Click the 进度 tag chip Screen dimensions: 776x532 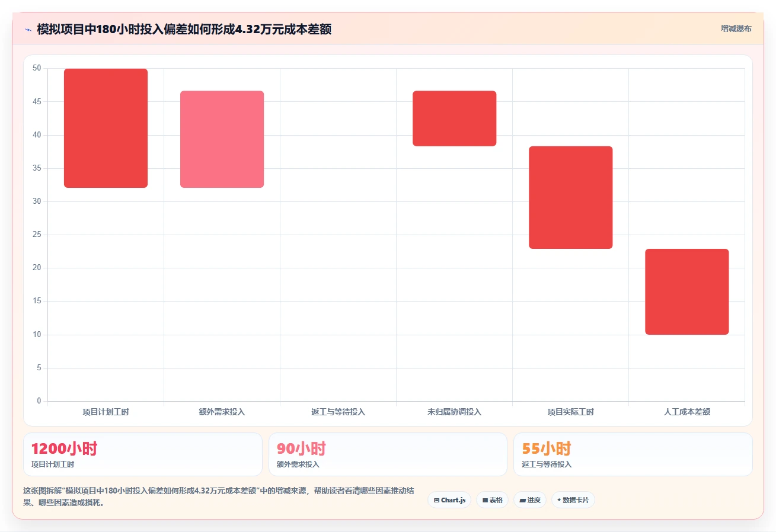[x=529, y=500]
